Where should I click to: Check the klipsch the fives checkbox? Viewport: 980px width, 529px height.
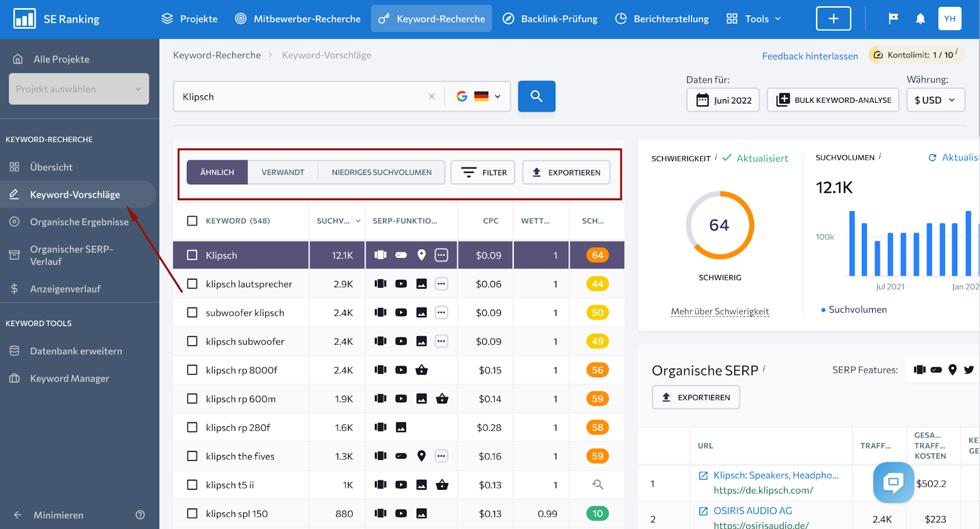tap(192, 456)
